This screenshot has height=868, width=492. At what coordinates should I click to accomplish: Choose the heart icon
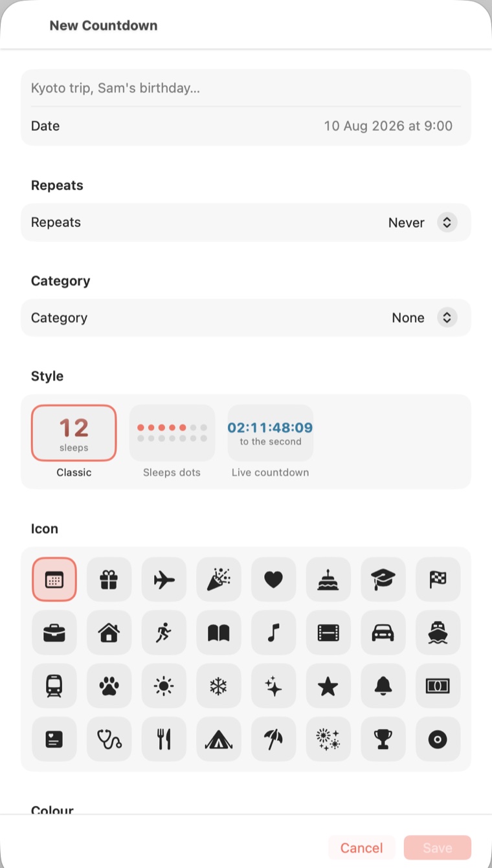pos(274,580)
